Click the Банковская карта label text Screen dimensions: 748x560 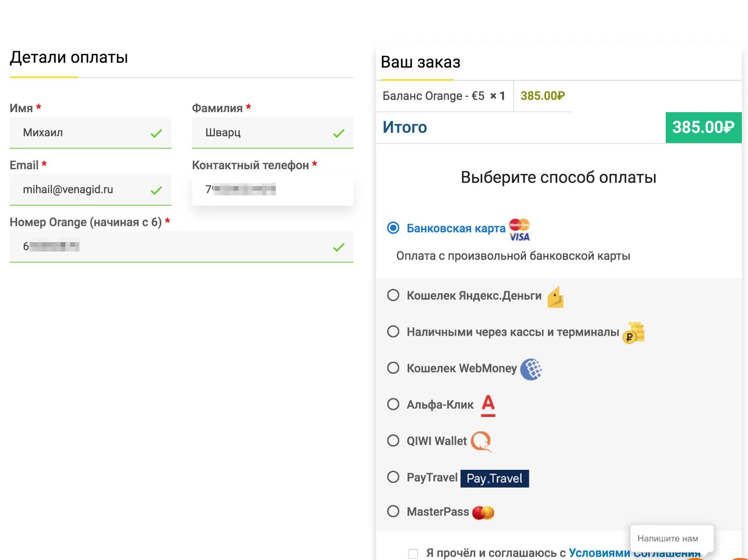pos(456,228)
